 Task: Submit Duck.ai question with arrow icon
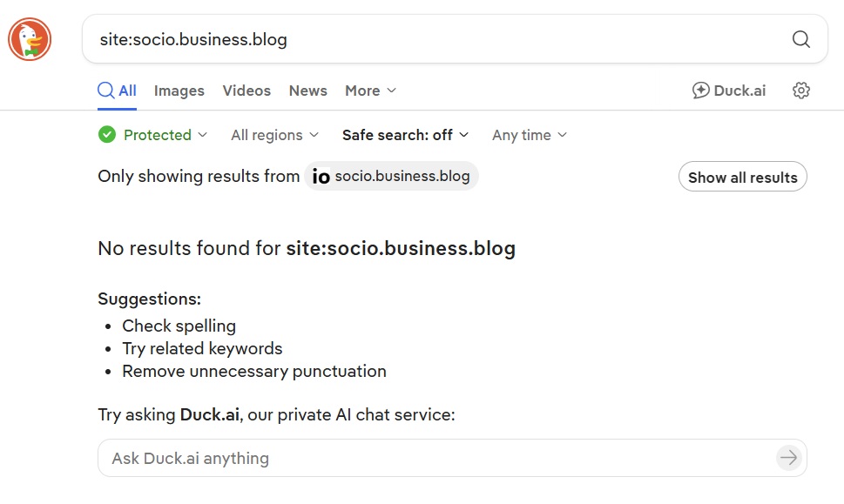pos(788,458)
